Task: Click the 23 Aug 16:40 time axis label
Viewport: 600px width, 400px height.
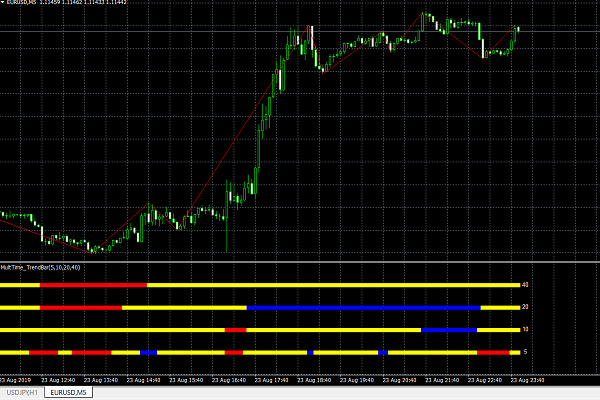Action: coord(228,380)
